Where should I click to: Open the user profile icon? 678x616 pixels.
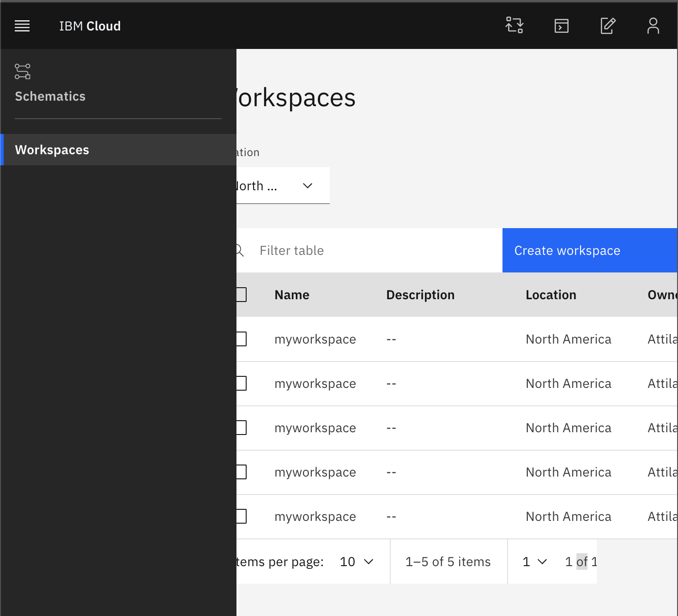click(653, 26)
